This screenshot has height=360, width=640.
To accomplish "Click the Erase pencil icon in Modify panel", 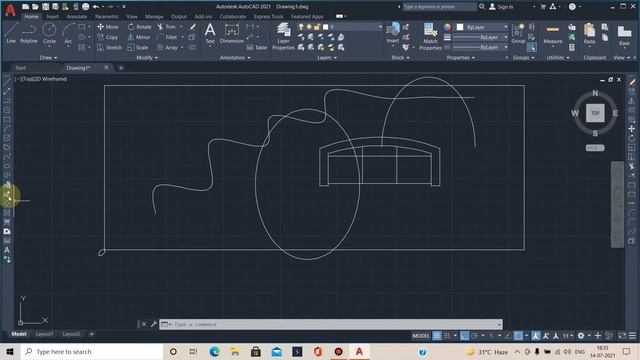I will tap(193, 27).
